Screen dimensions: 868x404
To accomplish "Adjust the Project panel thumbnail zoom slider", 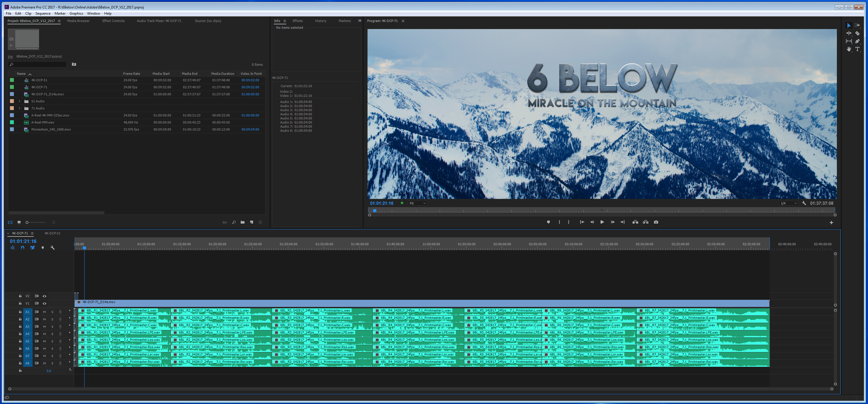I will point(36,222).
